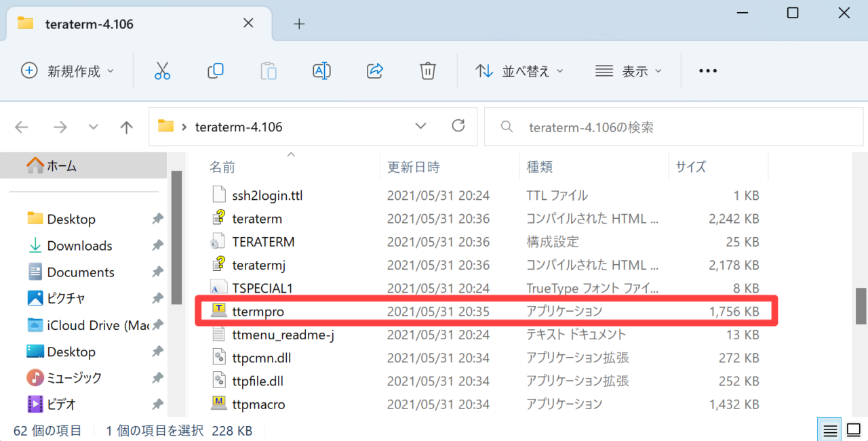The width and height of the screenshot is (868, 441).
Task: Delete ttermpro using the trash icon
Action: (427, 70)
